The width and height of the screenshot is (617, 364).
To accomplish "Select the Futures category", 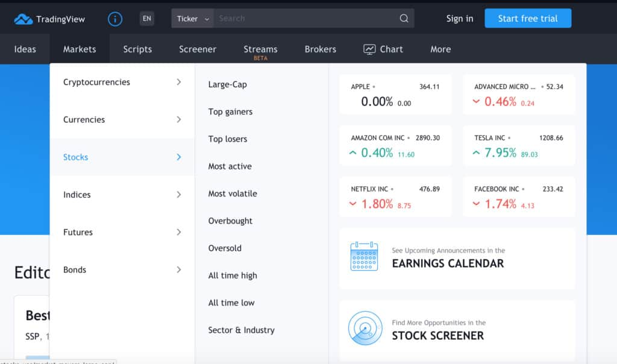I will (122, 232).
